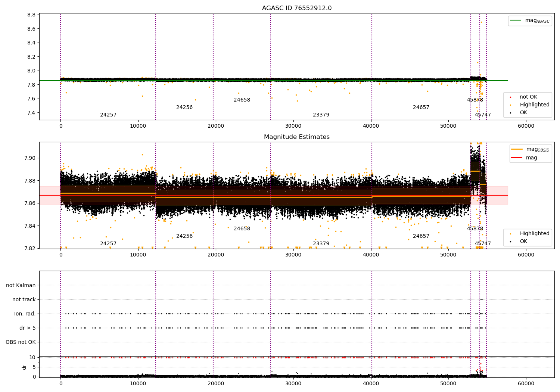Image resolution: width=560 pixels, height=392 pixels.
Task: Click the 40000 x-axis tick in bottom plot
Action: click(371, 383)
